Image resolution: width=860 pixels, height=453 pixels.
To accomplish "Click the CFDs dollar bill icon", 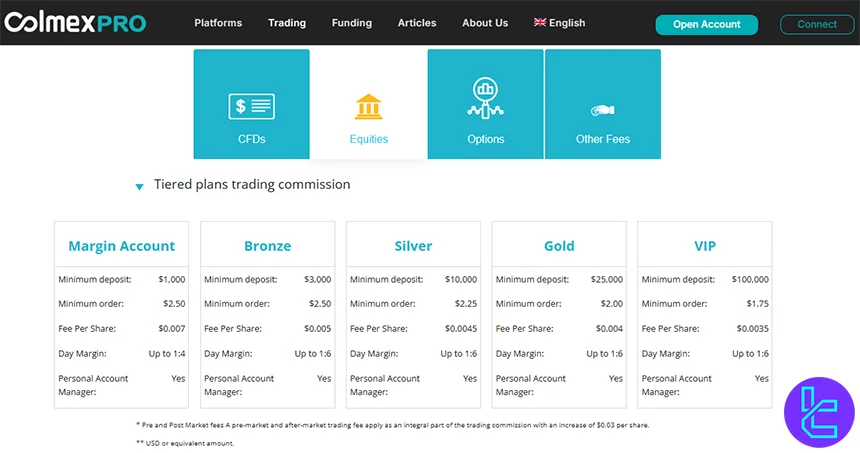I will (251, 106).
